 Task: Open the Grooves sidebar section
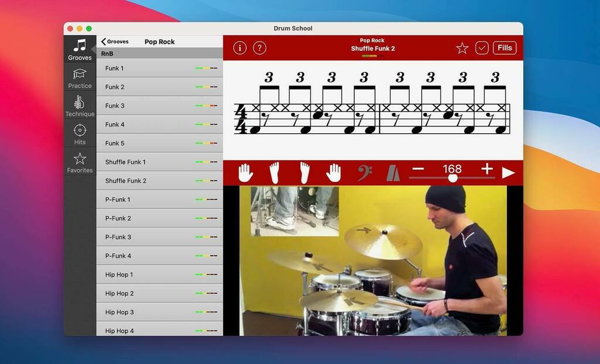tap(80, 49)
